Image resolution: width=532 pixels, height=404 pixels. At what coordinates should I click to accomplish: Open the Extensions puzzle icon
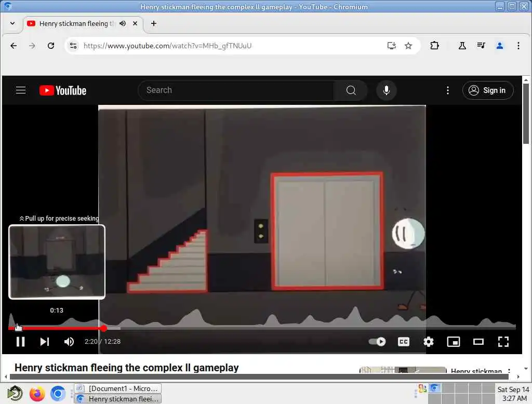coord(435,46)
